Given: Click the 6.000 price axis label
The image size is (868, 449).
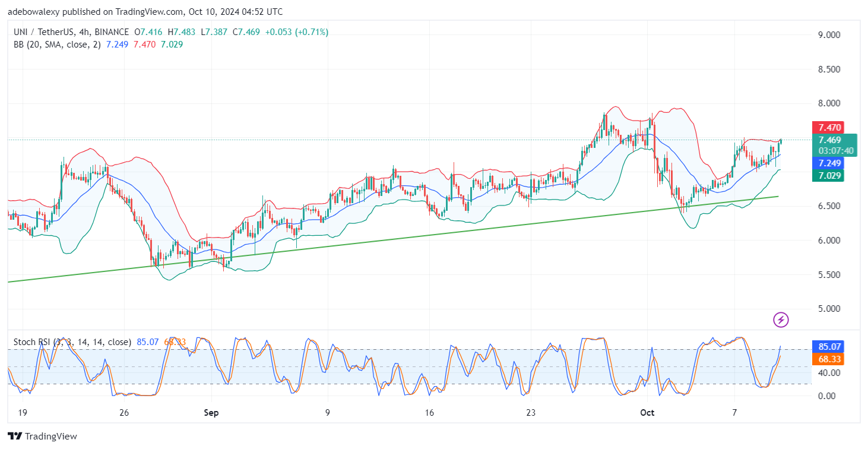Looking at the screenshot, I should pos(828,241).
